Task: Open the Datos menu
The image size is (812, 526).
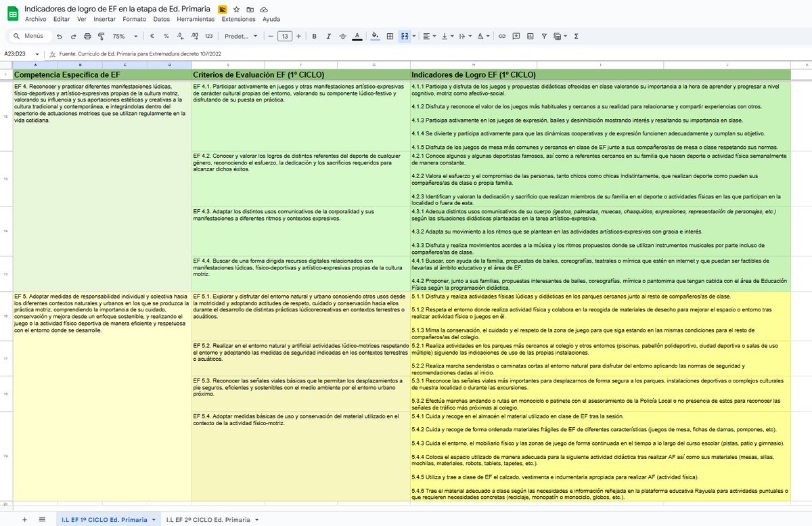Action: click(162, 19)
